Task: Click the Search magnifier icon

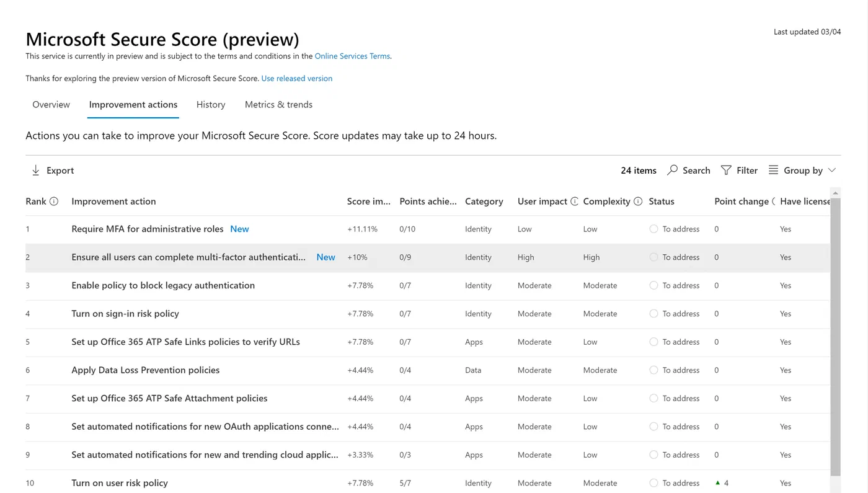Action: point(672,170)
